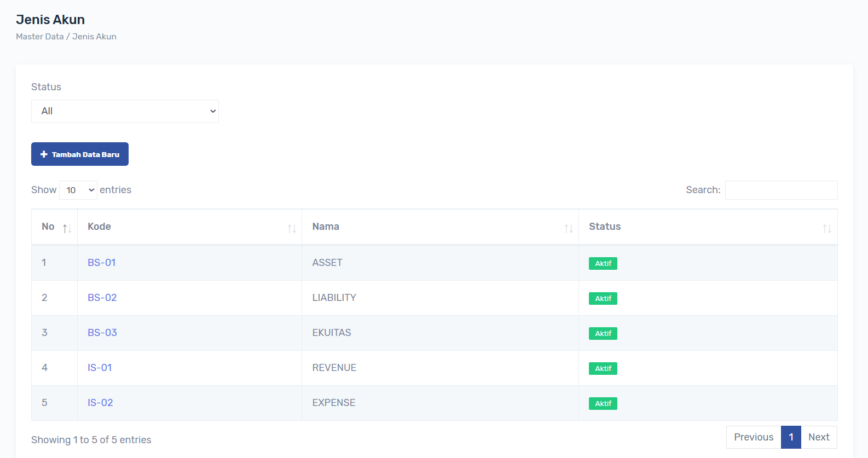Screen dimensions: 868x458
Task: Click the Aktif badge for EXPENSE row
Action: [x=603, y=403]
